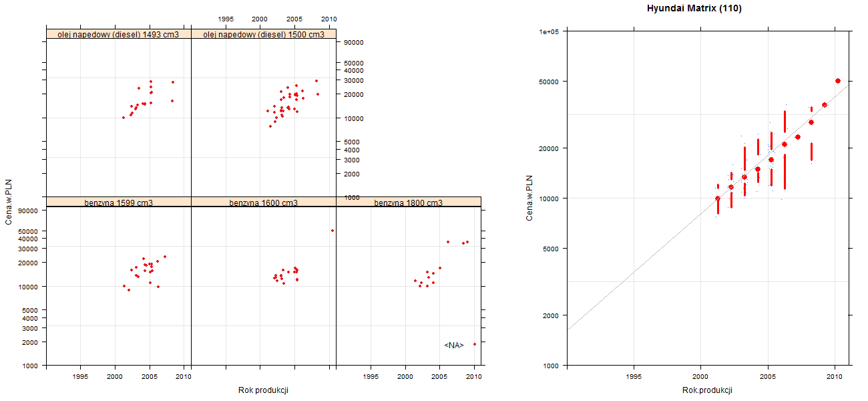The height and width of the screenshot is (401, 868).
Task: Click the "2010" x-axis tick of the Hyundai Matrix plot
Action: coord(834,378)
